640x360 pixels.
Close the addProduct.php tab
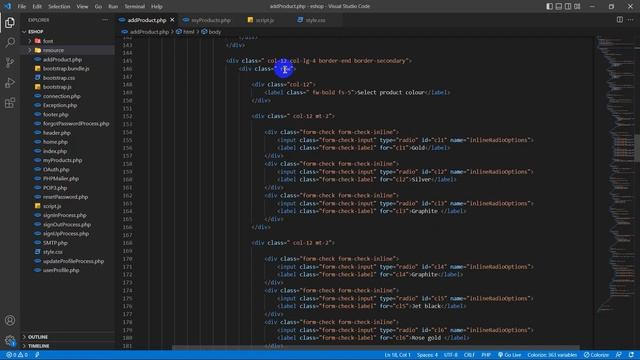(172, 20)
